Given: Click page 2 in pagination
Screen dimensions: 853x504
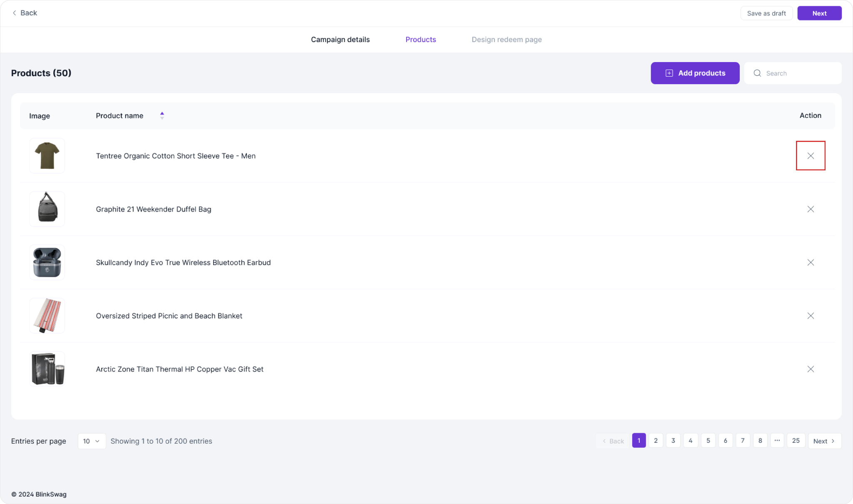Looking at the screenshot, I should tap(656, 440).
